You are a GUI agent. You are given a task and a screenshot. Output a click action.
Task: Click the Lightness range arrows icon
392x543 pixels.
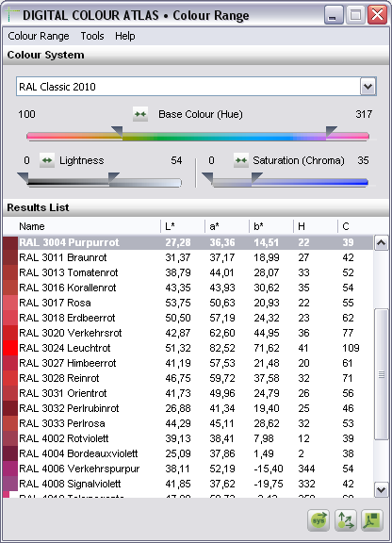click(x=47, y=160)
